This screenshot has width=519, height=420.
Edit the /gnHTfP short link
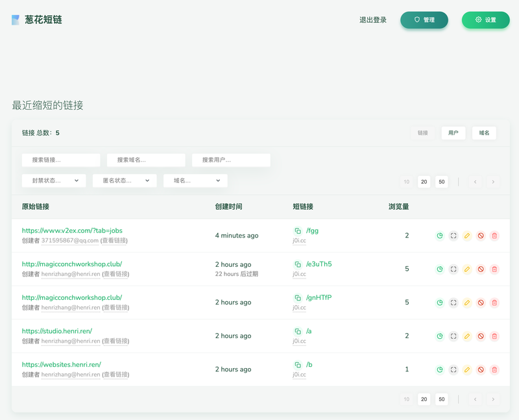click(467, 303)
